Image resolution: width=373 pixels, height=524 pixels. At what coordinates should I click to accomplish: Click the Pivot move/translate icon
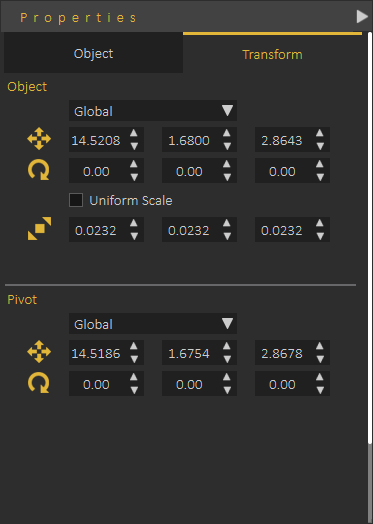(x=39, y=352)
